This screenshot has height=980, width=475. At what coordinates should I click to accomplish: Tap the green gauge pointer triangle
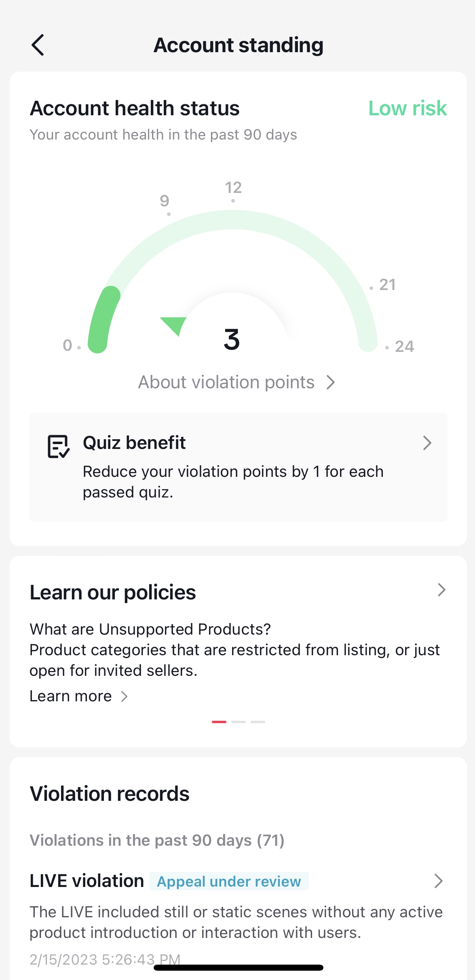173,325
